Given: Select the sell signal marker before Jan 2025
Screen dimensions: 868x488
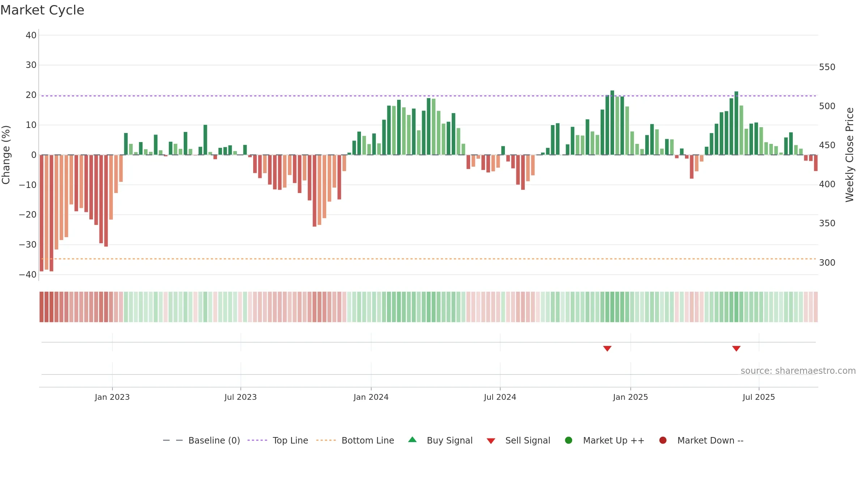Looking at the screenshot, I should tap(607, 348).
